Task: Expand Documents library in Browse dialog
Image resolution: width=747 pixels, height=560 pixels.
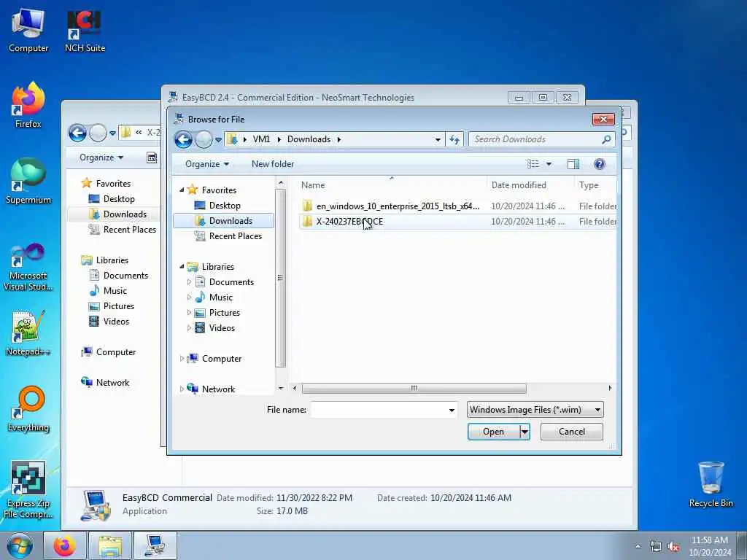Action: pos(189,282)
